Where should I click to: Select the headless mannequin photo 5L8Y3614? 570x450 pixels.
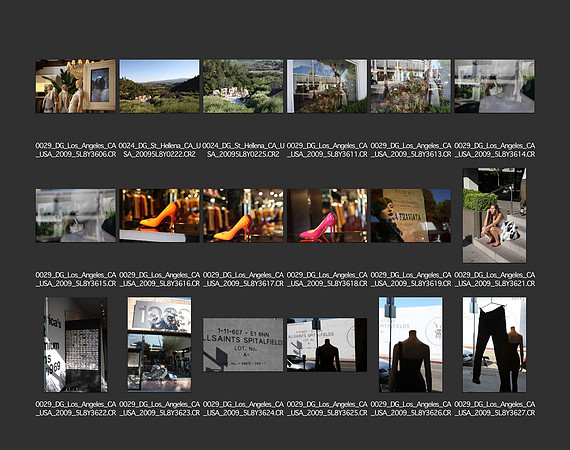pyautogui.click(x=494, y=86)
